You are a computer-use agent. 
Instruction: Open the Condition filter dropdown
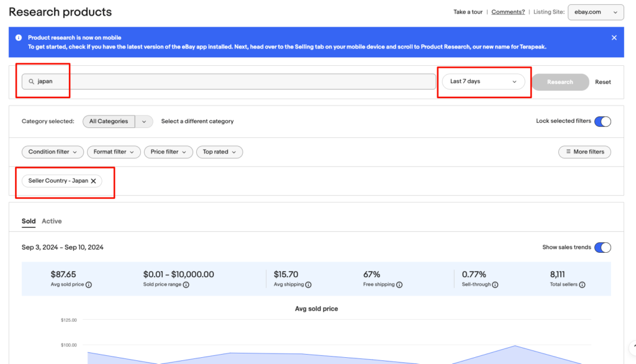53,152
